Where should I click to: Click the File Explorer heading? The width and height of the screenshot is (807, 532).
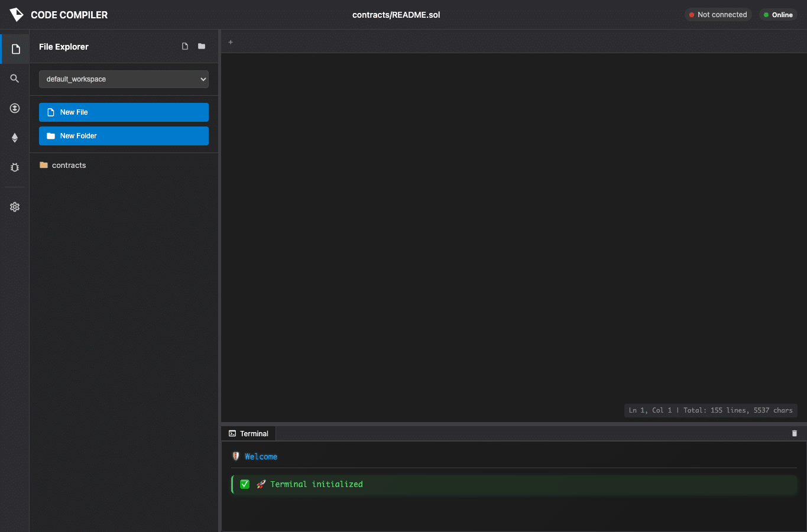(64, 47)
